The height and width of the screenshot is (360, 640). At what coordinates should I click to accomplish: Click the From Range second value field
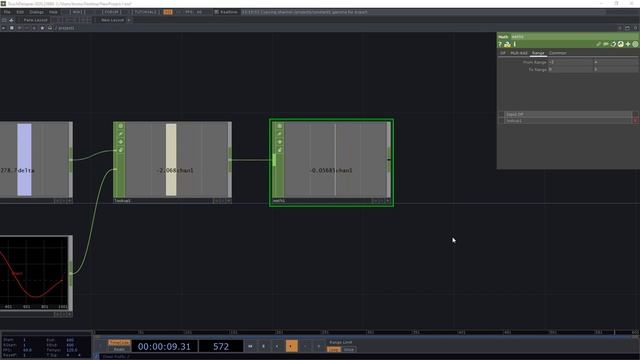click(615, 62)
